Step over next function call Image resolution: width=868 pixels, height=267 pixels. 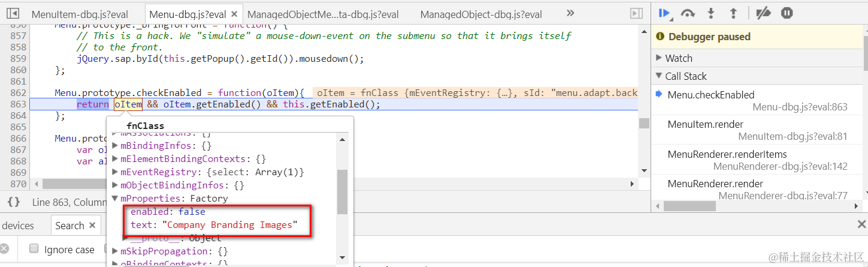pos(688,13)
